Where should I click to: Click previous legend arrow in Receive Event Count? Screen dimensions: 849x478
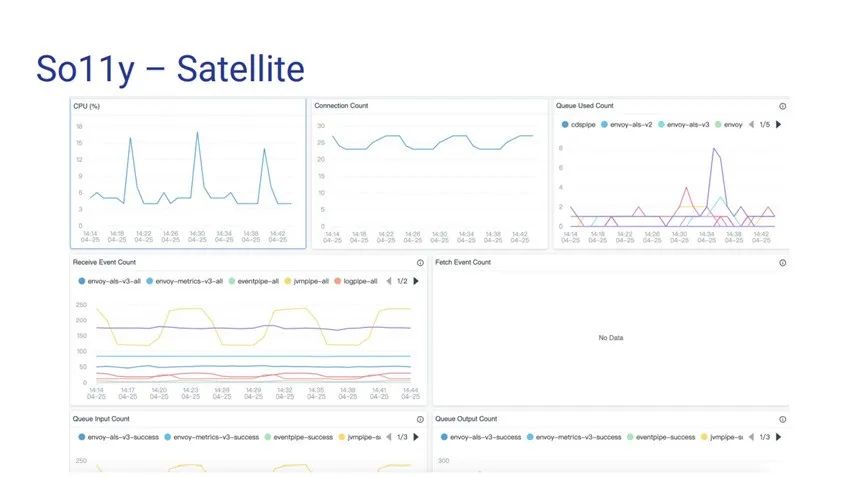389,281
